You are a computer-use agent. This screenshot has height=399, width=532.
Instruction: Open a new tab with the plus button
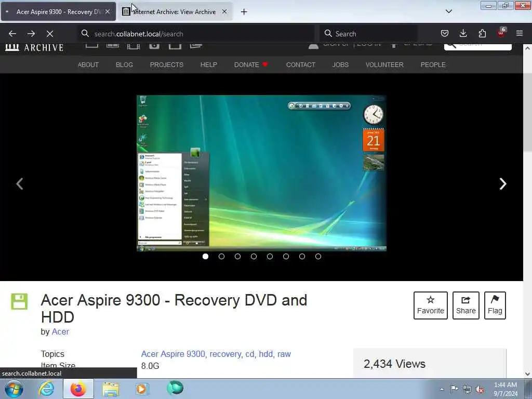(x=244, y=12)
